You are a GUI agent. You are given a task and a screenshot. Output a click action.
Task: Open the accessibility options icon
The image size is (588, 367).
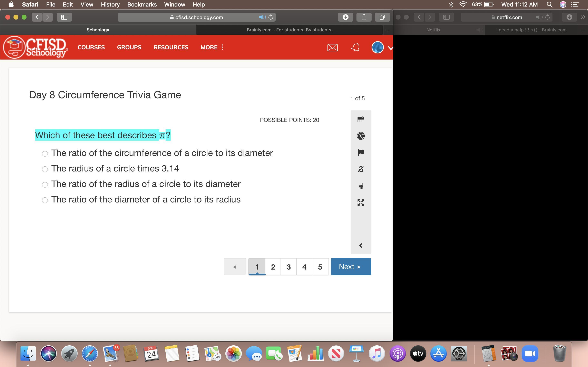(361, 136)
